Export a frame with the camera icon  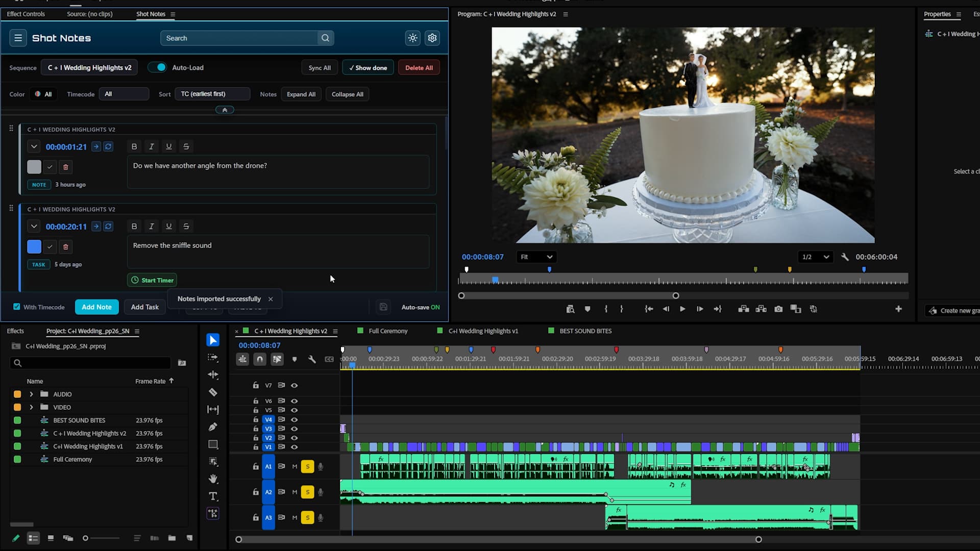tap(778, 309)
